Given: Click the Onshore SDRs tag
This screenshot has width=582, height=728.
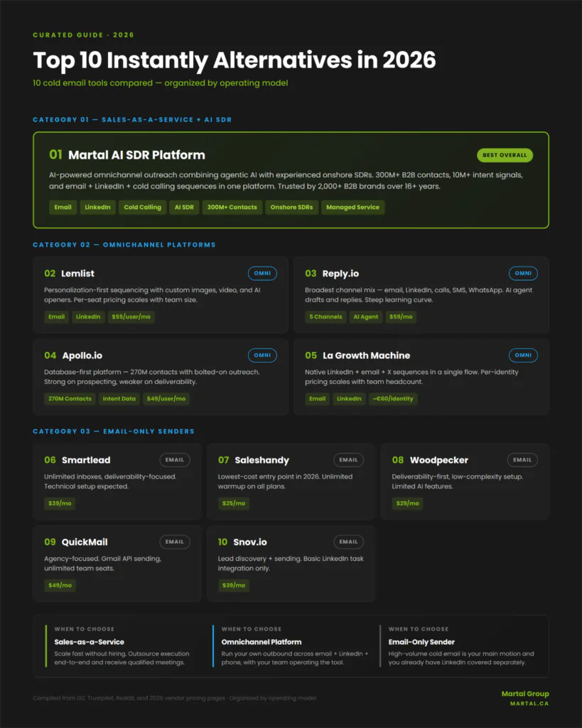Looking at the screenshot, I should 291,207.
